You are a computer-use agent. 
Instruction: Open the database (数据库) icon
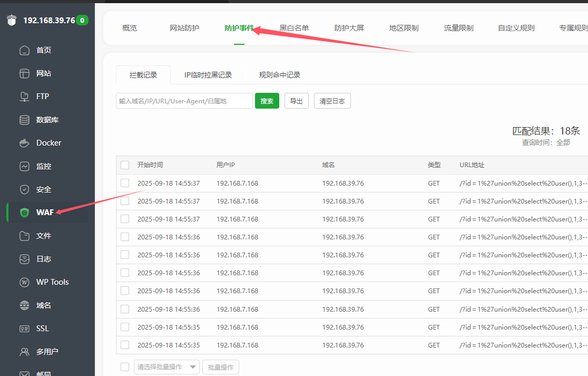coord(24,120)
